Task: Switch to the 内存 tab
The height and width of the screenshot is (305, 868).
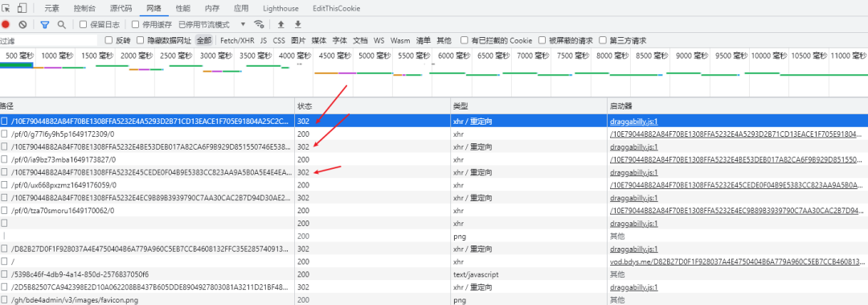Action: (x=212, y=8)
